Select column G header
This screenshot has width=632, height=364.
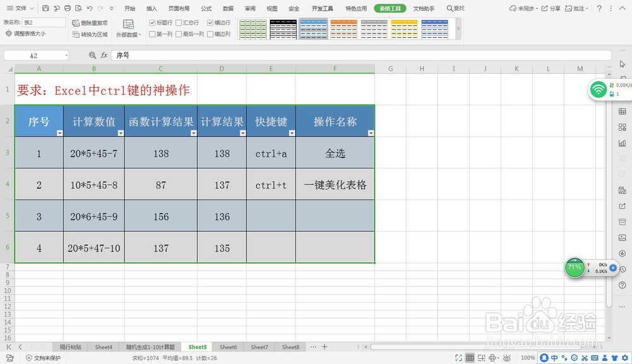(x=390, y=69)
